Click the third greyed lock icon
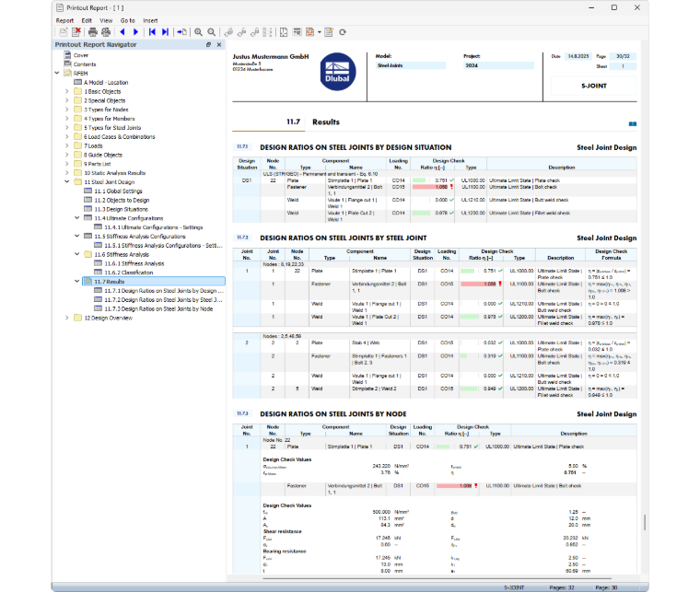 (x=254, y=32)
